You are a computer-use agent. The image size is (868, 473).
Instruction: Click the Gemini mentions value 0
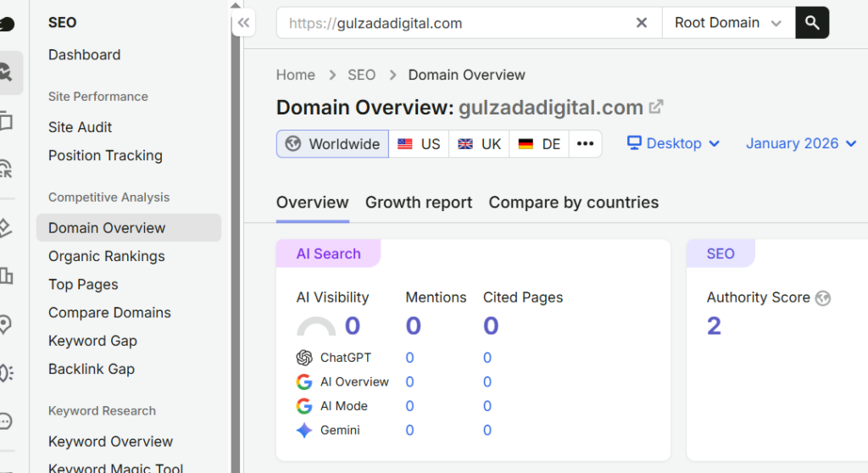[409, 431]
